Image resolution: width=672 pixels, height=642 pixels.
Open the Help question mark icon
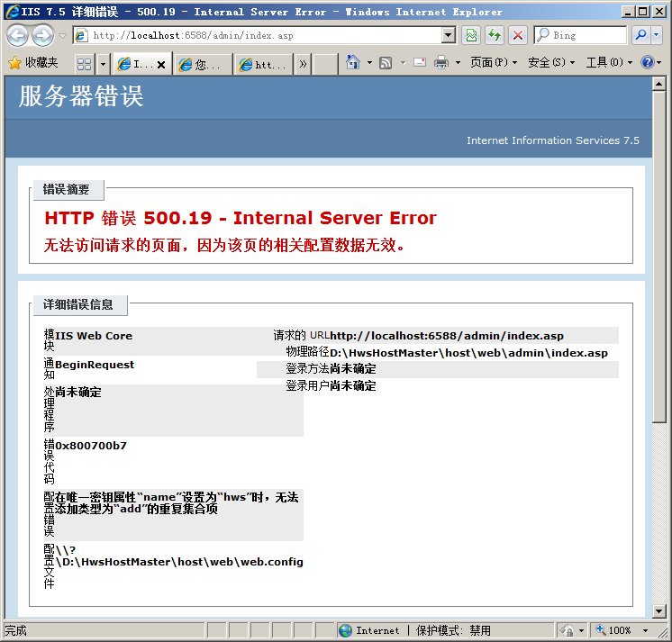[x=646, y=63]
